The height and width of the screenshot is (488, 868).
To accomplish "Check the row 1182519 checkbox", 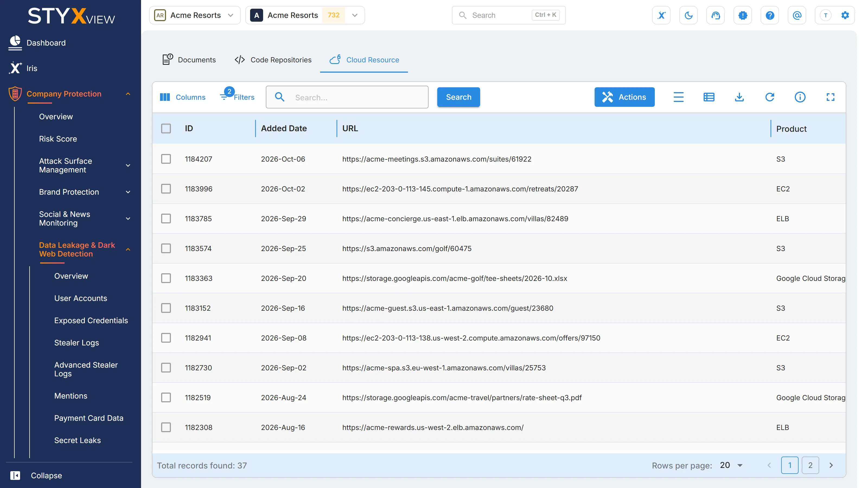I will tap(166, 397).
